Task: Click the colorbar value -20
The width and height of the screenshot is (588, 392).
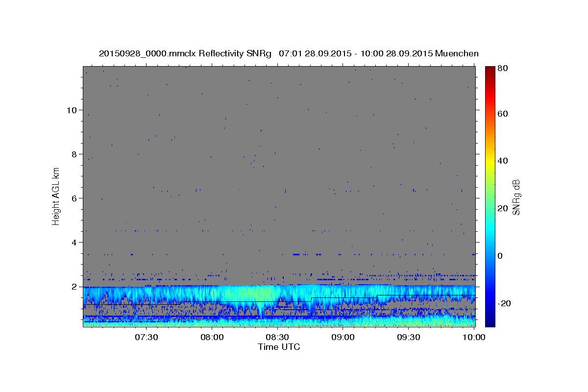Action: [505, 303]
